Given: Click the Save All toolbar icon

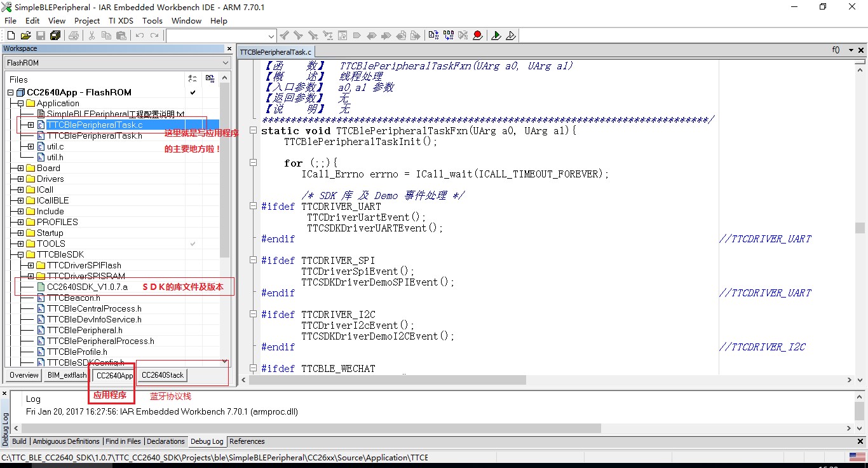Looking at the screenshot, I should point(55,36).
